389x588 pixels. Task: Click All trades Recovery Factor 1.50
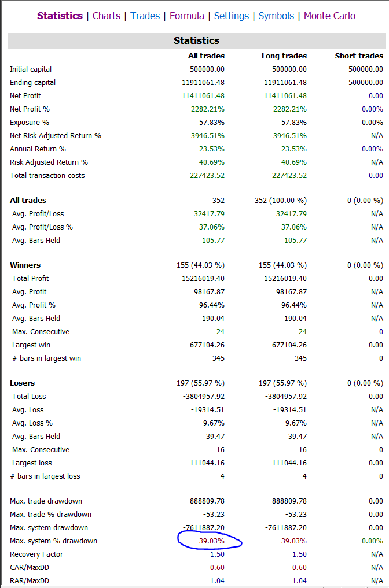[x=217, y=554]
